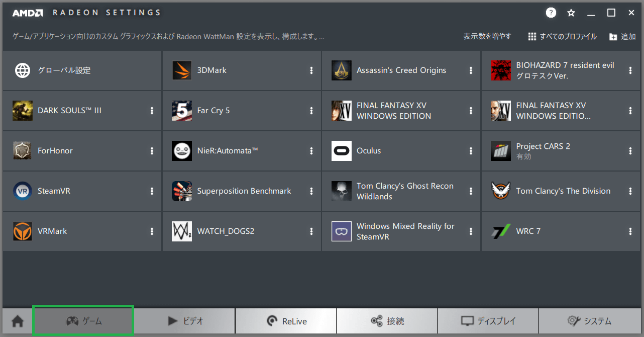
Task: Open three-dot menu for WATCH_DOGS2
Action: pos(311,231)
